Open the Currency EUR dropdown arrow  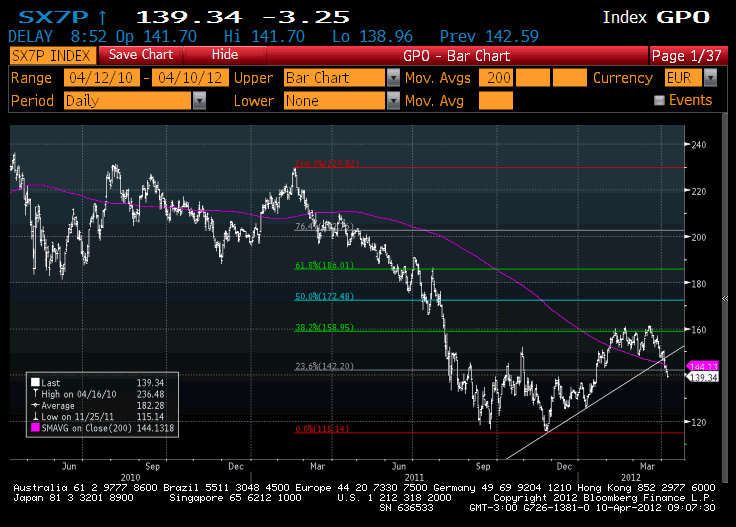point(711,78)
